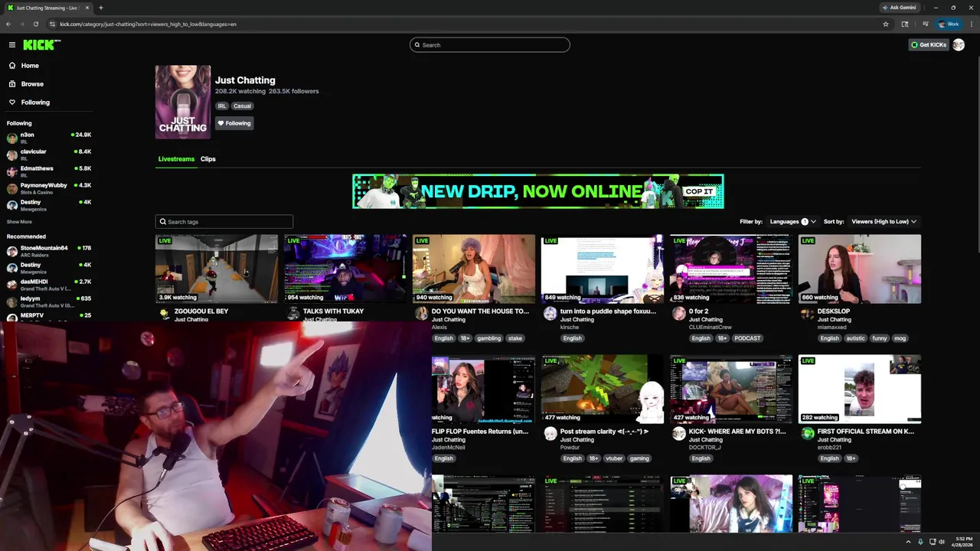View site information icon in address bar
This screenshot has width=980, height=551.
tap(52, 24)
